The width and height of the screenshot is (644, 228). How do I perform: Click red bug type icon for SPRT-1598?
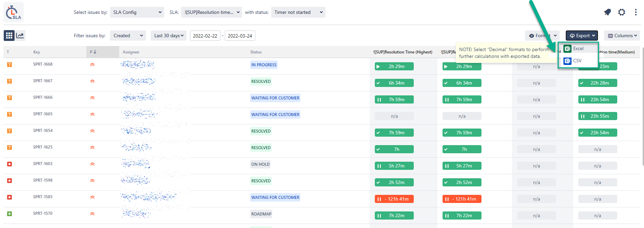9,180
